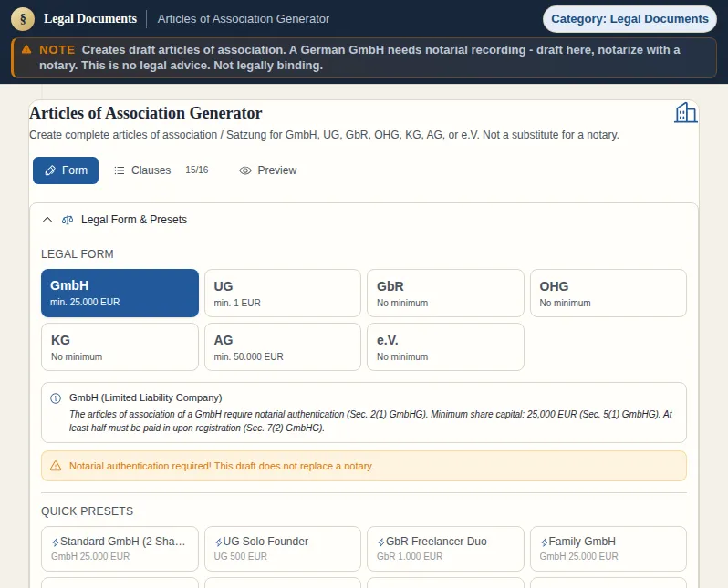Click the LEGAL FORM section label
The width and height of the screenshot is (728, 588).
77,254
